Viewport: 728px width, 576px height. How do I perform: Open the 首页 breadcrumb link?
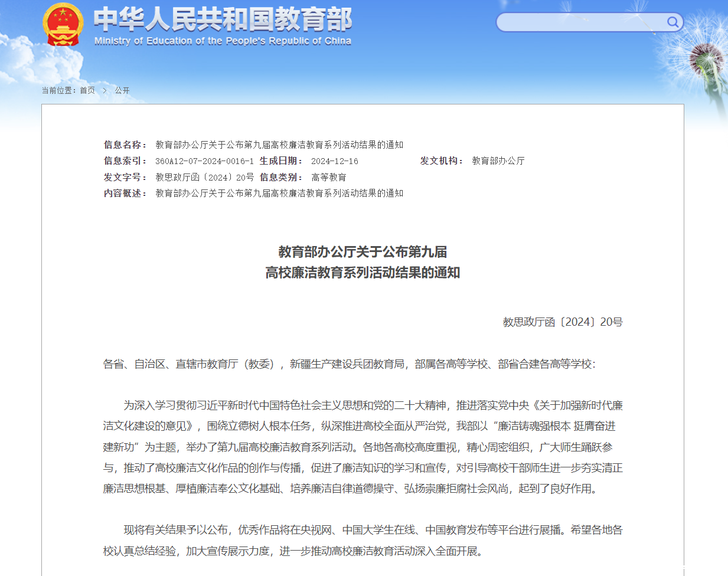click(x=87, y=90)
